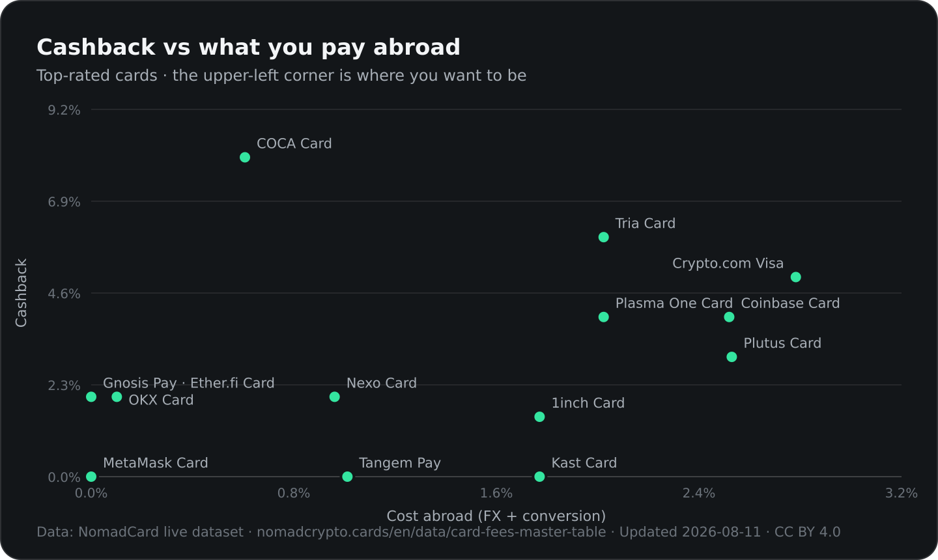Click the Cost abroad x-axis label
938x560 pixels.
(x=496, y=516)
